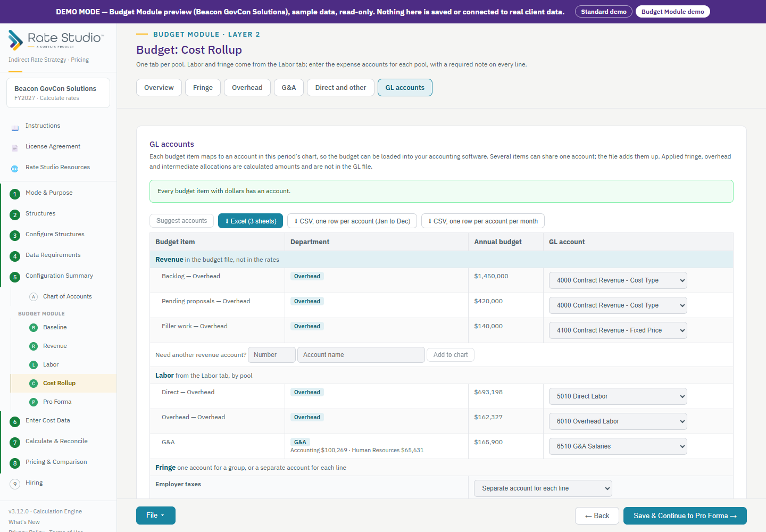This screenshot has height=532, width=766.
Task: Click the R badge for Revenue
Action: pyautogui.click(x=34, y=346)
